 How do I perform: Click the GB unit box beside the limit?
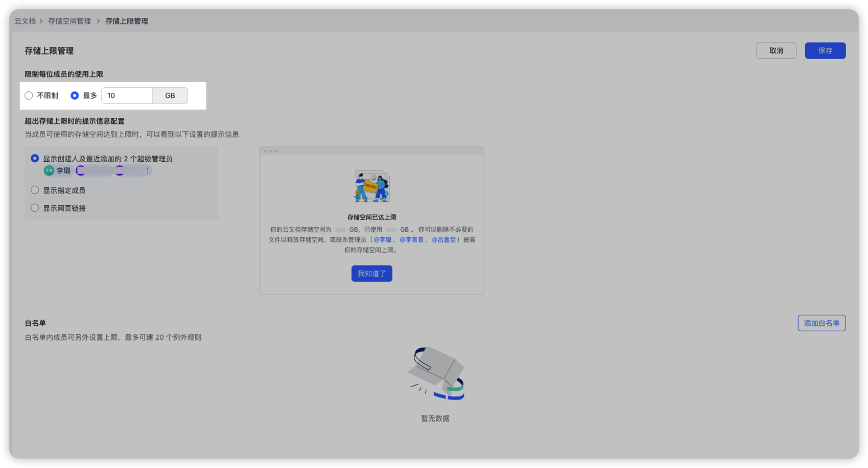coord(170,95)
